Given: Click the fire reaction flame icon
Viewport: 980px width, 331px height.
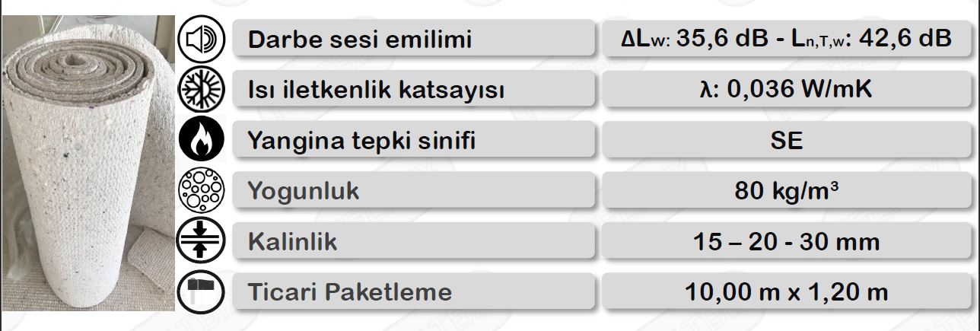Looking at the screenshot, I should click(x=202, y=141).
